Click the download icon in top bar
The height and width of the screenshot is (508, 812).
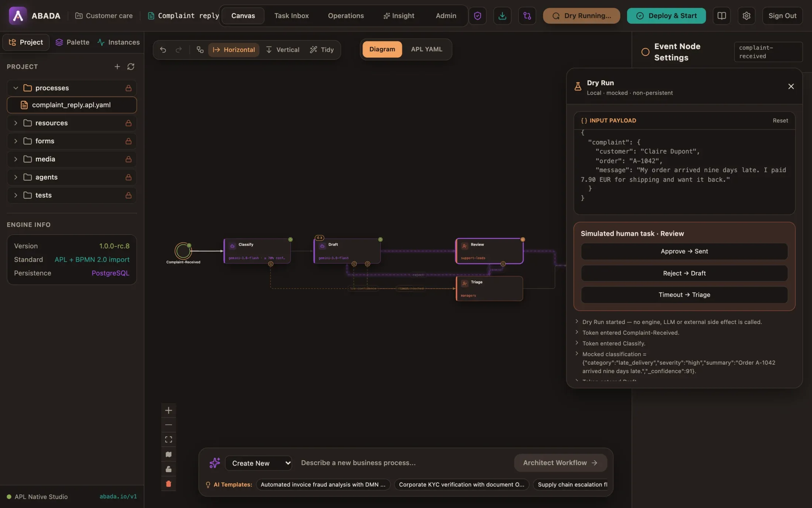pyautogui.click(x=502, y=16)
